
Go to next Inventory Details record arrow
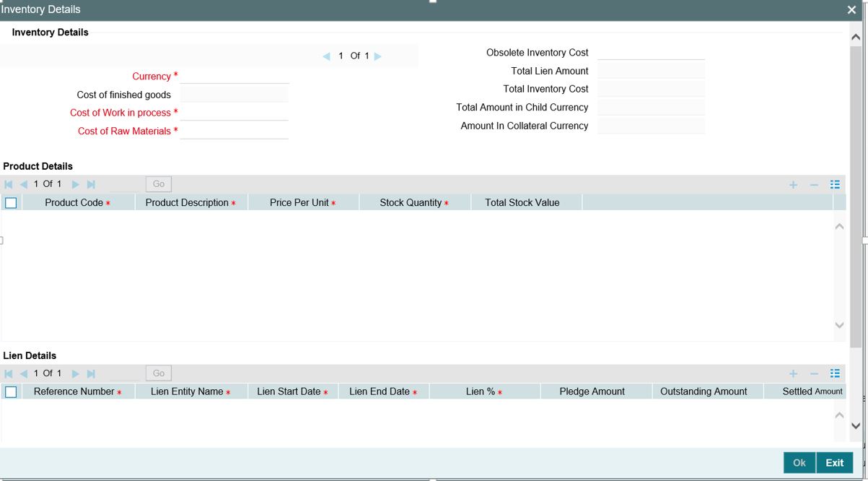[378, 56]
